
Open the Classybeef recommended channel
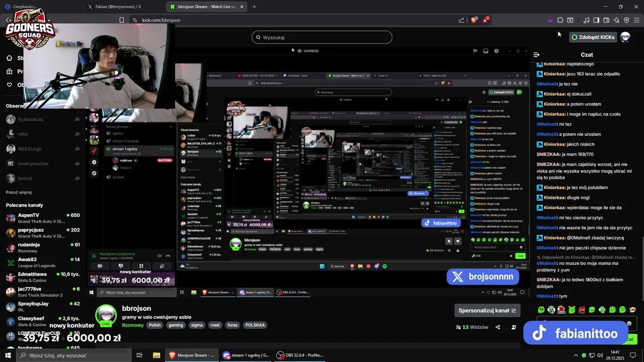click(43, 321)
